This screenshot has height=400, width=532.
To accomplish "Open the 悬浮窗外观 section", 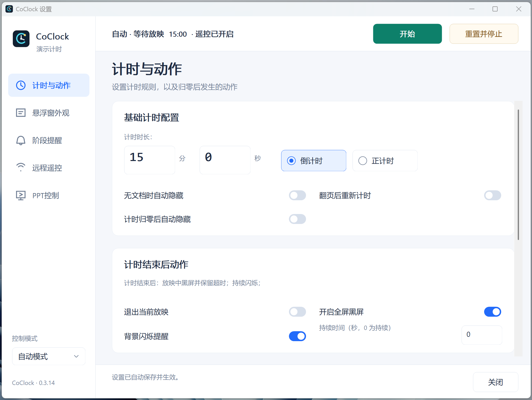I will [x=49, y=113].
